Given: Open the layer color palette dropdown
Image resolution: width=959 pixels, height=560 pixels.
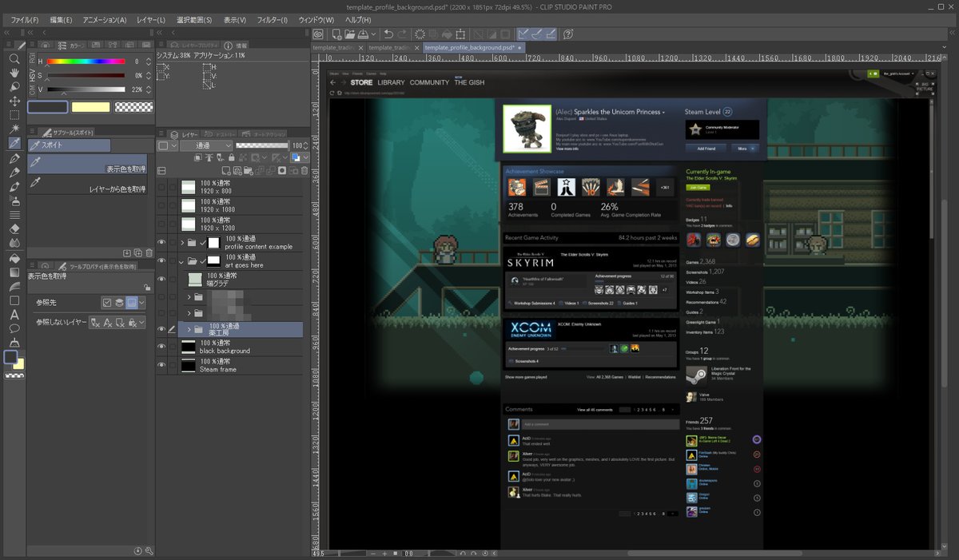Looking at the screenshot, I should (x=167, y=146).
